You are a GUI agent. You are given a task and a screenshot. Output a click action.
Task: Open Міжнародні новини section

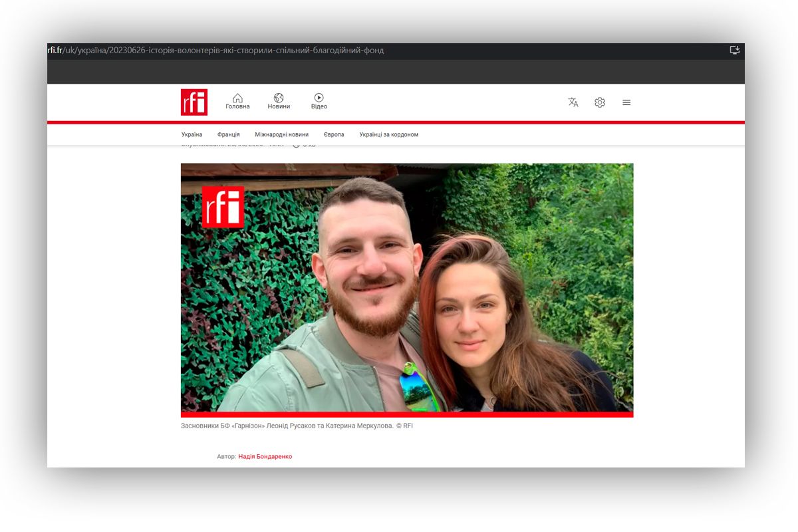[281, 134]
